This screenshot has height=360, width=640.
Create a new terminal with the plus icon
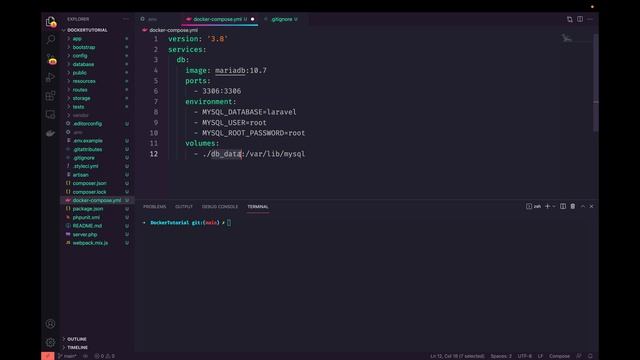[548, 207]
